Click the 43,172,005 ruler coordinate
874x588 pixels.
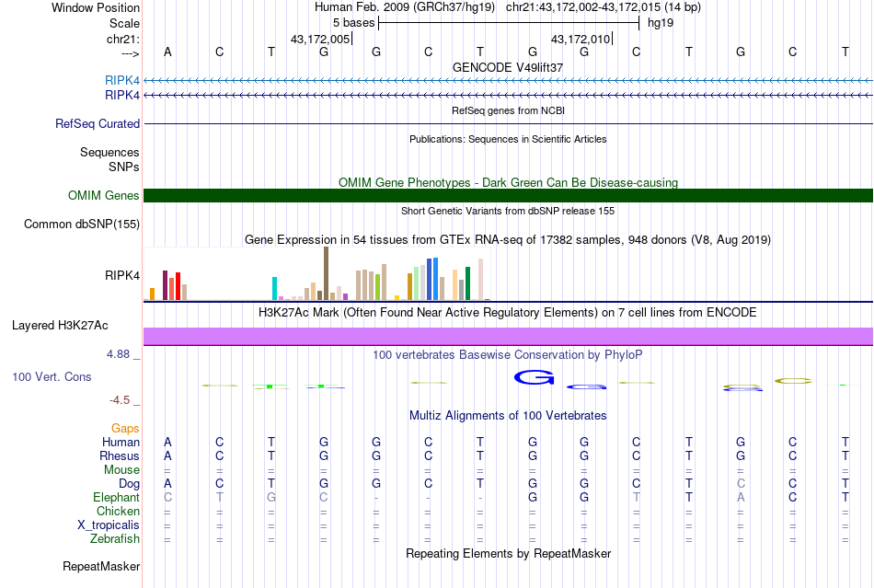(320, 39)
